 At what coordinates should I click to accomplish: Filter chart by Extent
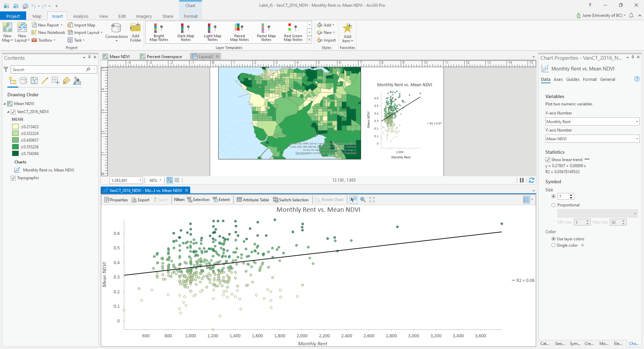(x=221, y=200)
